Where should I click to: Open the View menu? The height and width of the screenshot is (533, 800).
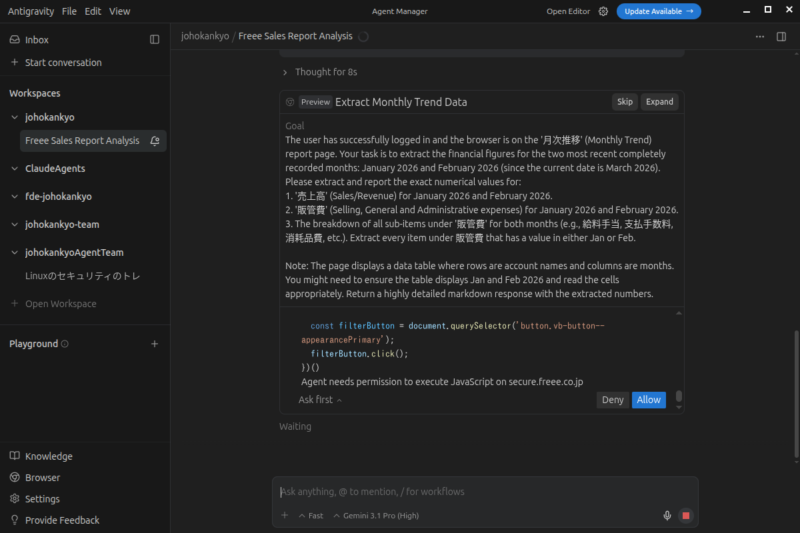(x=119, y=11)
